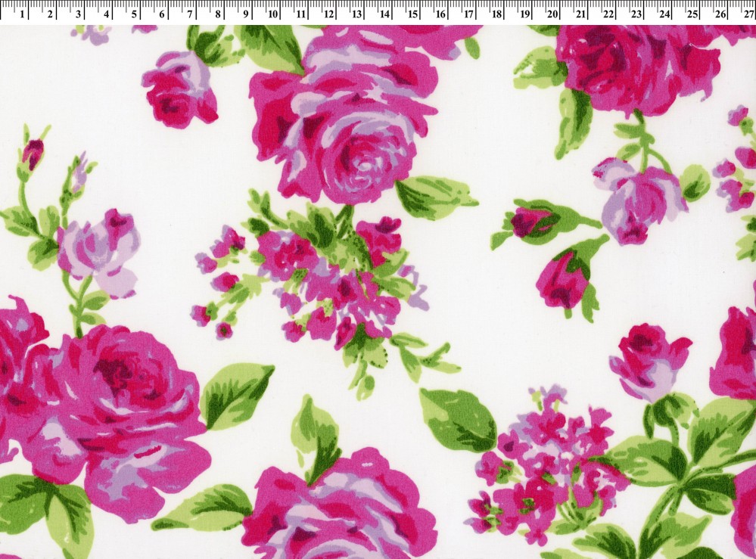The image size is (756, 559).
Task: Click the ruler number 4
Action: tap(106, 14)
